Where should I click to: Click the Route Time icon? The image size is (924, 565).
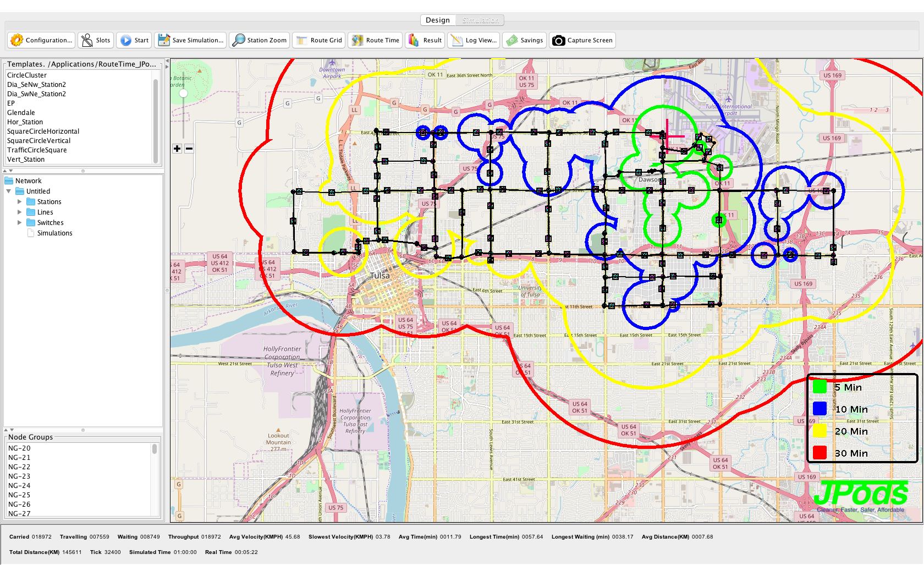click(358, 40)
